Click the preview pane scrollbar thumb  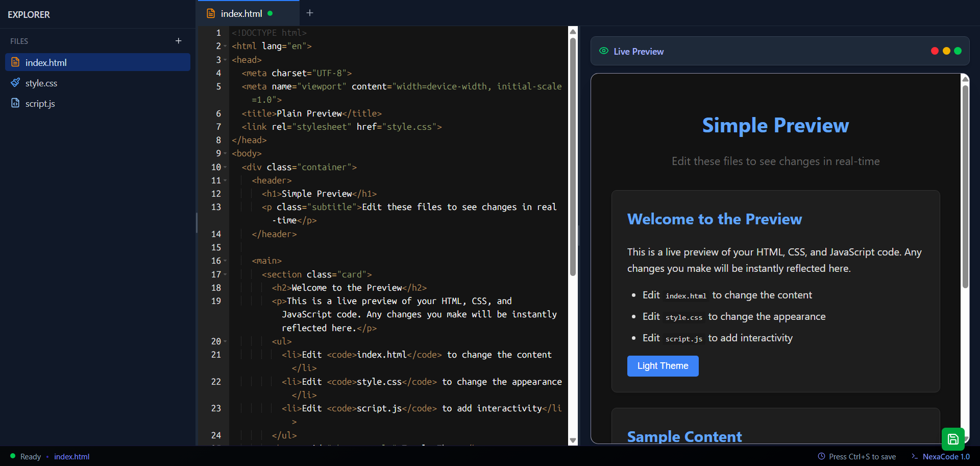[965, 187]
